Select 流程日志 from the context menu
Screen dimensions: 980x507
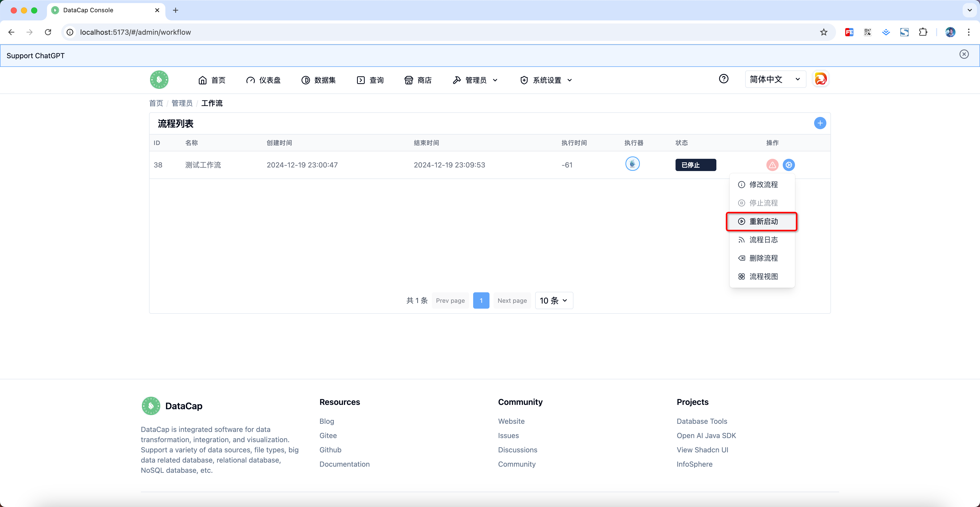(x=762, y=240)
